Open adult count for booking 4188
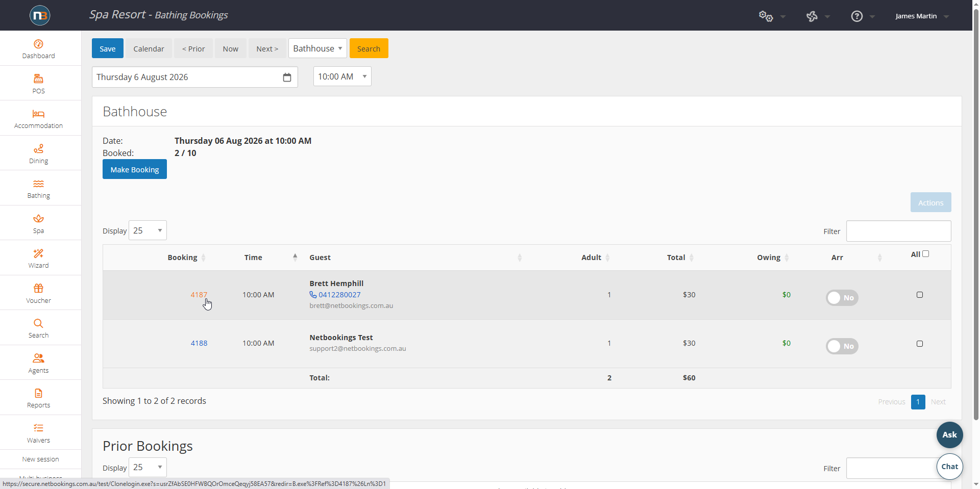Image resolution: width=980 pixels, height=489 pixels. point(609,343)
